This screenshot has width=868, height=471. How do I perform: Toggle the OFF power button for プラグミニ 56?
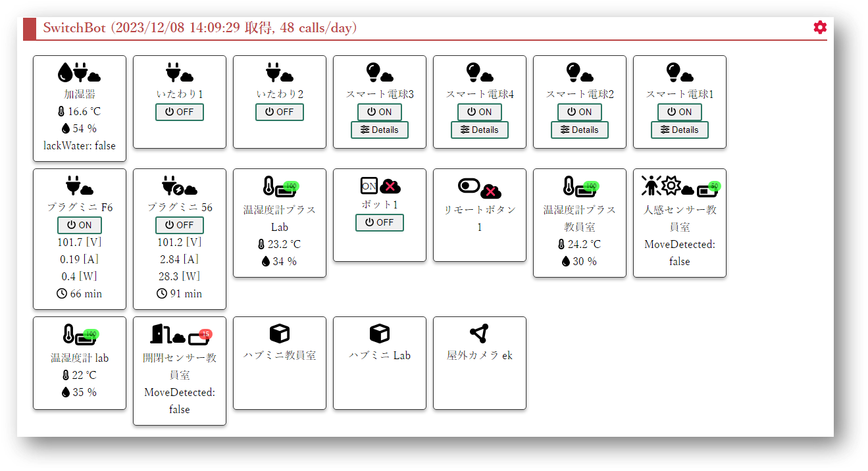point(180,225)
